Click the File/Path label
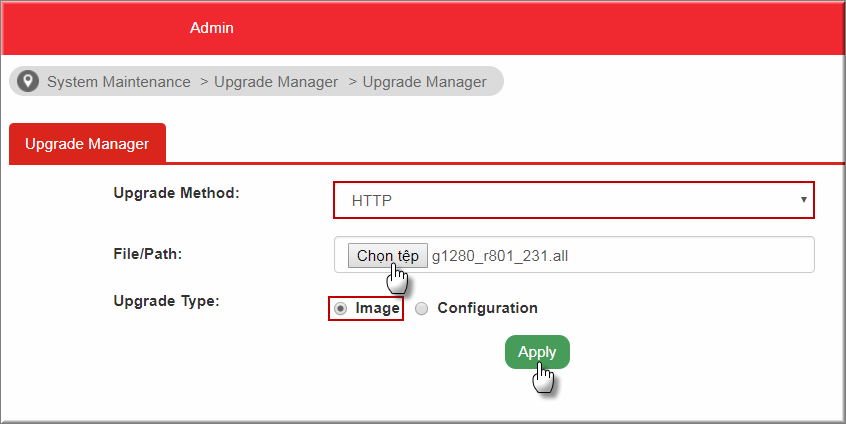Screen dimensions: 846x424 (148, 254)
